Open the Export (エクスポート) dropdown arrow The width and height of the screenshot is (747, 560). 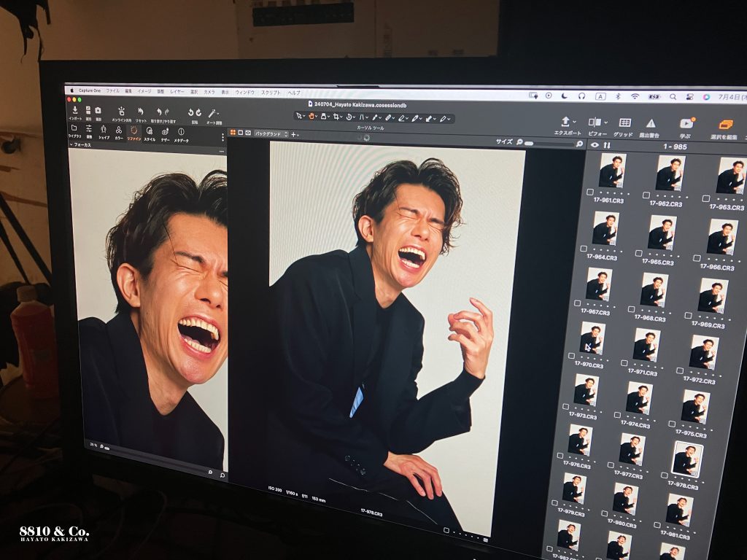coord(575,122)
